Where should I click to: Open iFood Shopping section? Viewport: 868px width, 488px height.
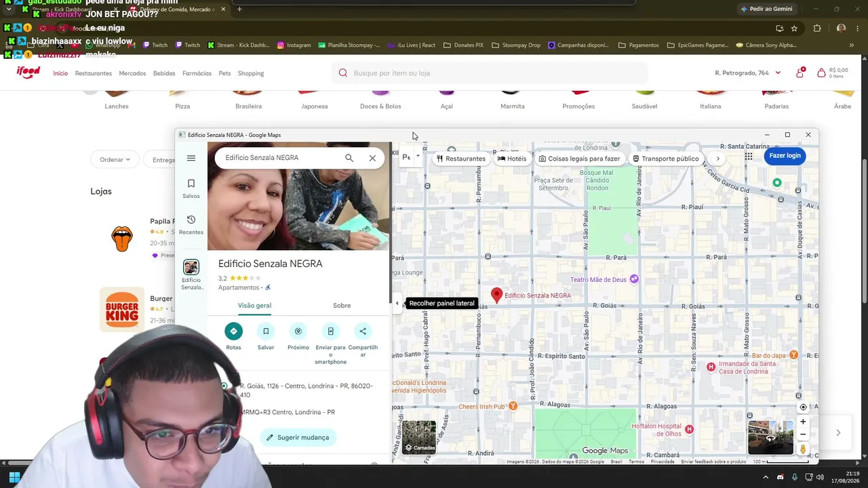pyautogui.click(x=250, y=73)
